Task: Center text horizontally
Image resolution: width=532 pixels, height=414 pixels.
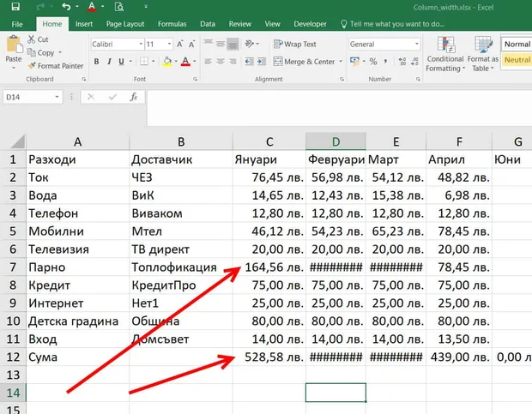Action: (x=221, y=62)
